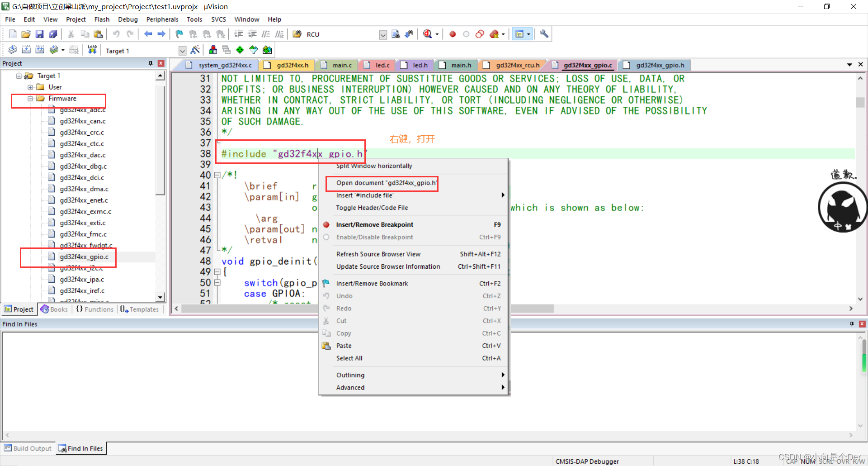
Task: Open the Peripherals menu
Action: (162, 19)
